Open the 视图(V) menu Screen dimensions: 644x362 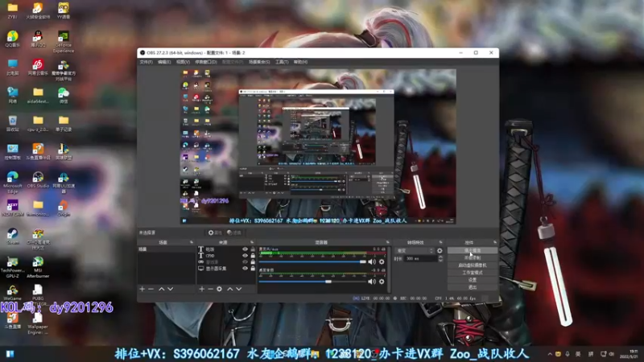coord(183,62)
